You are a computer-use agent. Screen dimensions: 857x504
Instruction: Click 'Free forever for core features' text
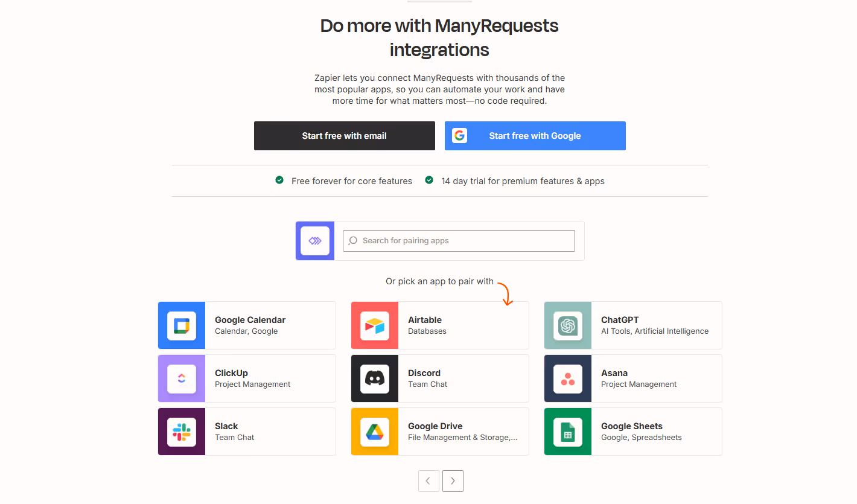(x=352, y=181)
